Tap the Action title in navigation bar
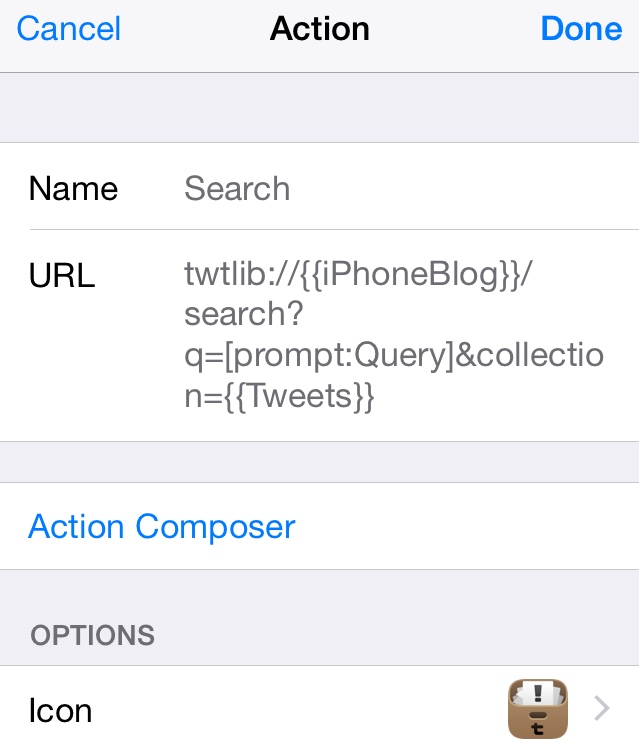The height and width of the screenshot is (743, 639). pyautogui.click(x=320, y=28)
